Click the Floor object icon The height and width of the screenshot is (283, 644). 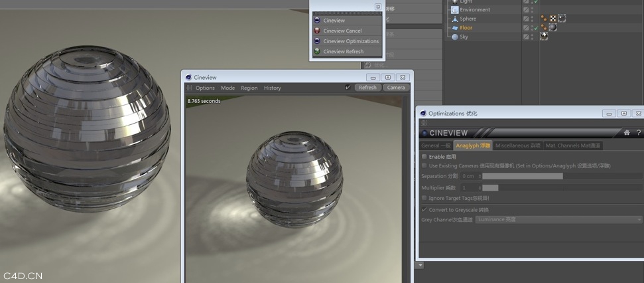pos(455,28)
